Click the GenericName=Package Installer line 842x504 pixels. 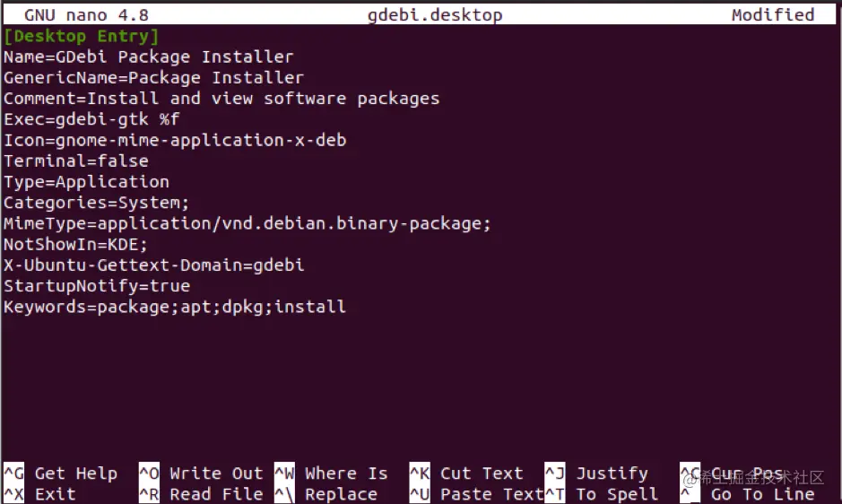(x=153, y=77)
